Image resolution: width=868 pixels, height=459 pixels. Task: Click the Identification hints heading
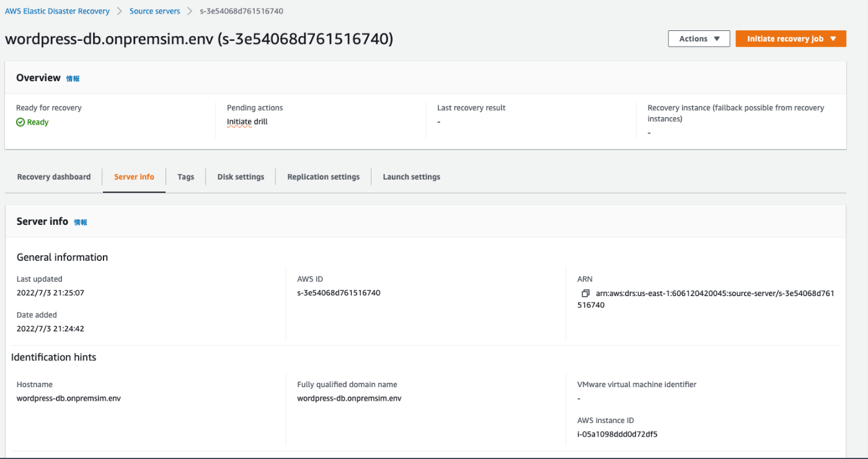pyautogui.click(x=53, y=357)
